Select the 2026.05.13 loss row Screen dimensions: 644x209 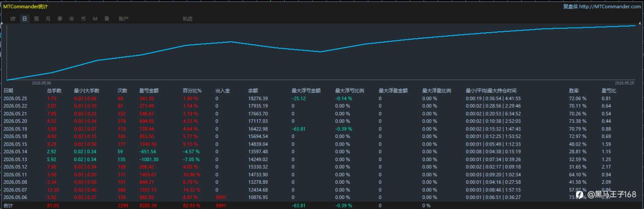[x=322, y=159]
